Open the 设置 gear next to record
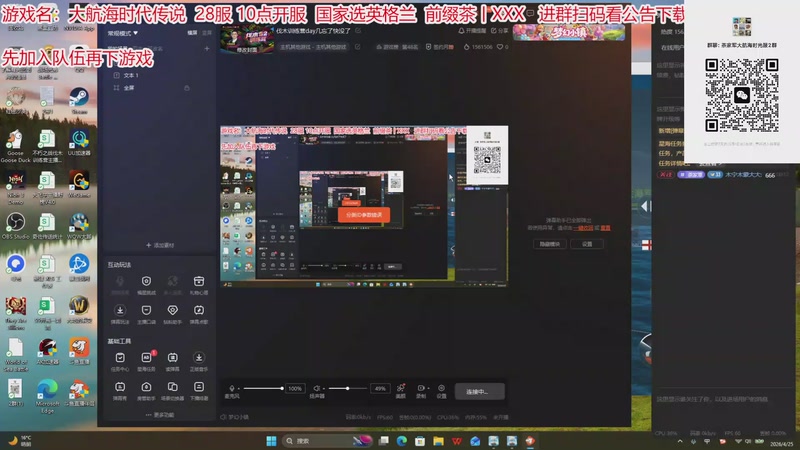This screenshot has width=800, height=450. [441, 388]
